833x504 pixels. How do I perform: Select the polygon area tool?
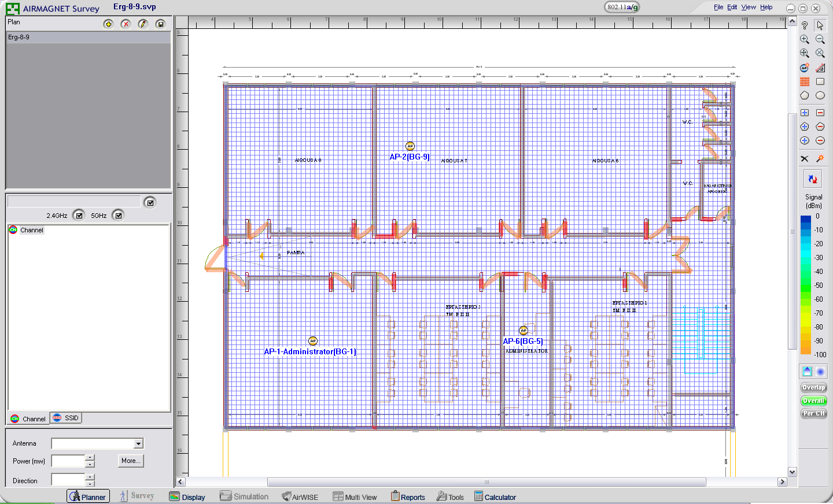coord(805,95)
